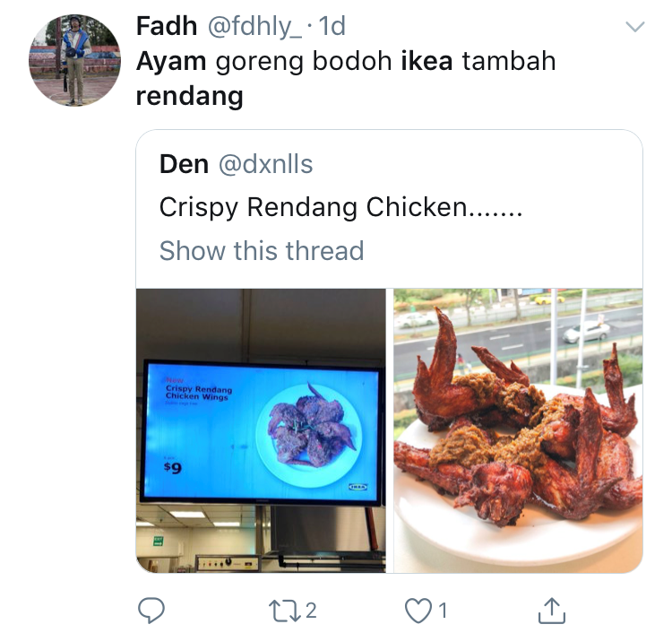This screenshot has width=672, height=633.
Task: View like count of 1
Action: [x=444, y=611]
